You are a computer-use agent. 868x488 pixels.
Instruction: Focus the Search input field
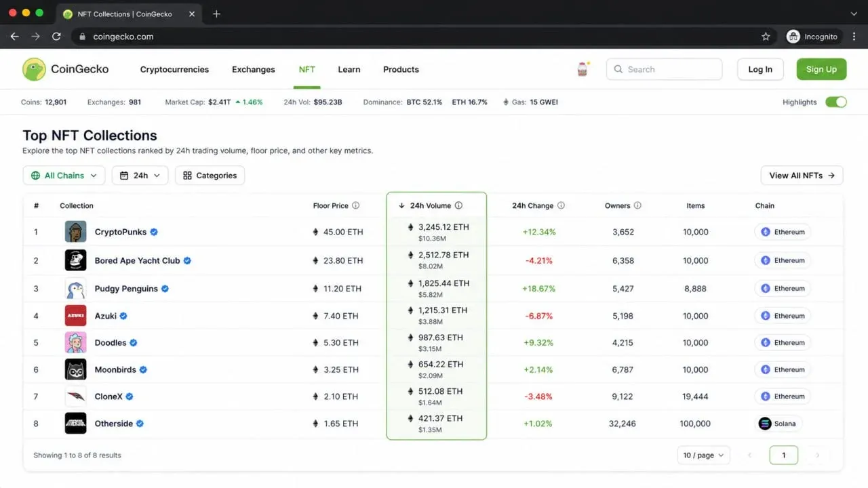click(x=665, y=69)
